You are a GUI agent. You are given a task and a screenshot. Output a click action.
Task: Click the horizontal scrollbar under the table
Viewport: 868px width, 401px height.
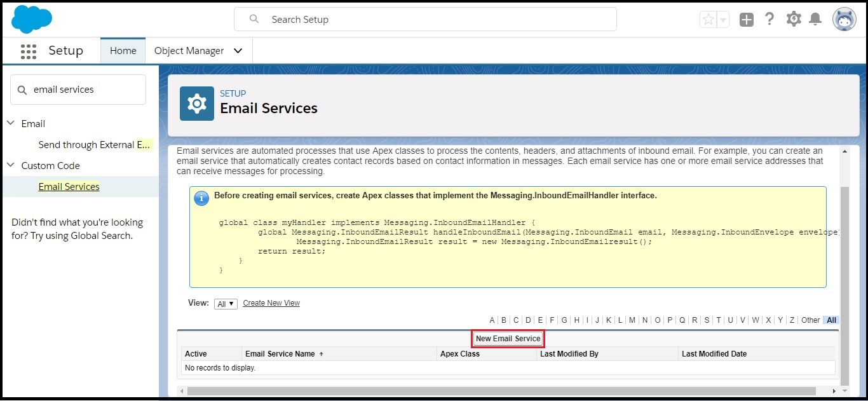click(502, 391)
